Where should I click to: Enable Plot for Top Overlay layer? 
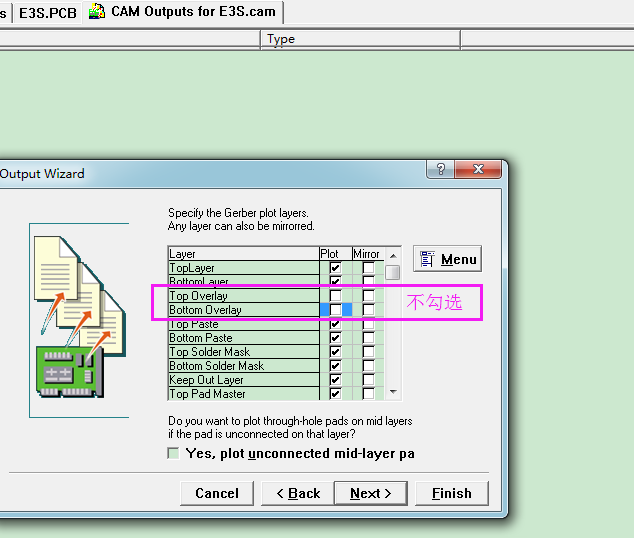click(x=335, y=296)
